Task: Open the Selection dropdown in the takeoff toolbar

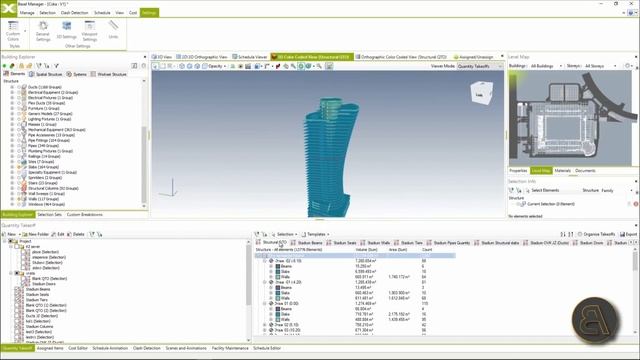Action: 284,234
